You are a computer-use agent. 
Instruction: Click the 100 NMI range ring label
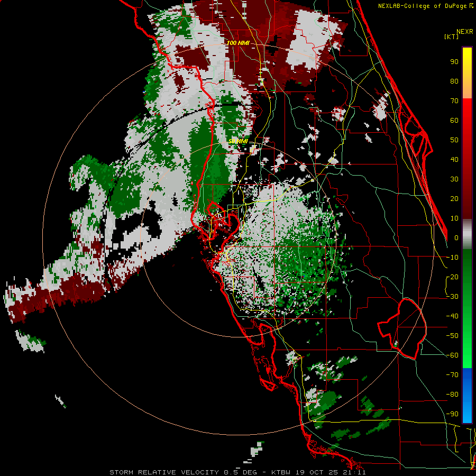(x=238, y=43)
